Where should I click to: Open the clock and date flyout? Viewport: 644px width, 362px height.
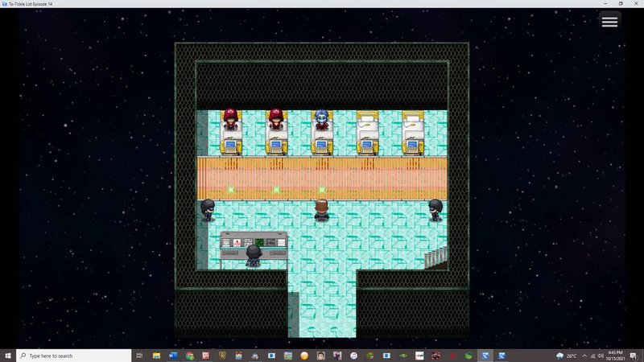pyautogui.click(x=615, y=356)
